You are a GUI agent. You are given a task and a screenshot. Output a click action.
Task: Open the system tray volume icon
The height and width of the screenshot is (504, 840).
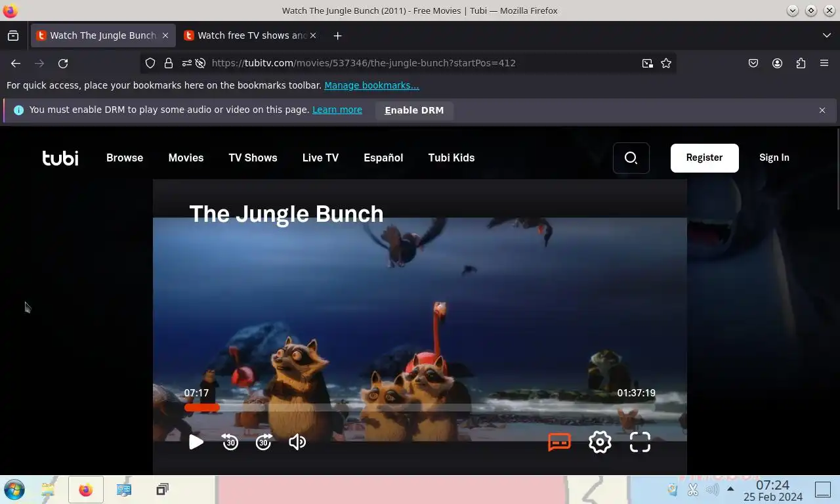point(712,490)
